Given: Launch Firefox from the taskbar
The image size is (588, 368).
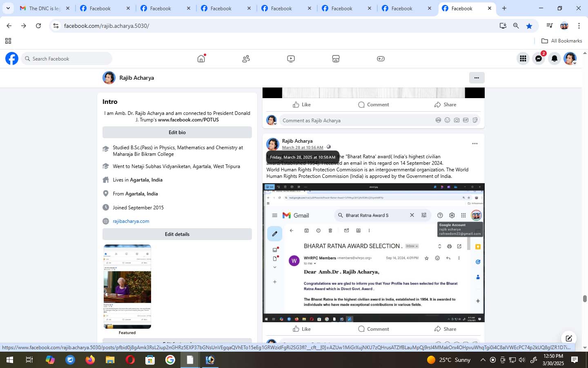Looking at the screenshot, I should [x=90, y=360].
